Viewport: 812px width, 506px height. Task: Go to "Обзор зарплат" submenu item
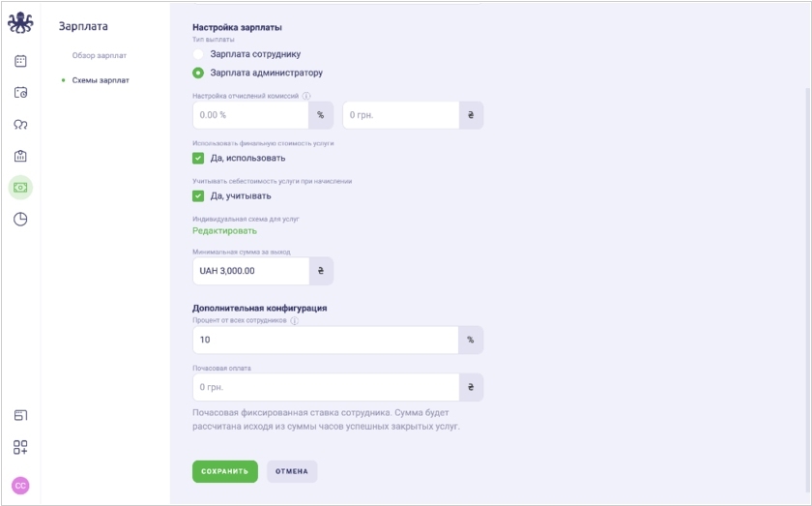click(x=99, y=55)
